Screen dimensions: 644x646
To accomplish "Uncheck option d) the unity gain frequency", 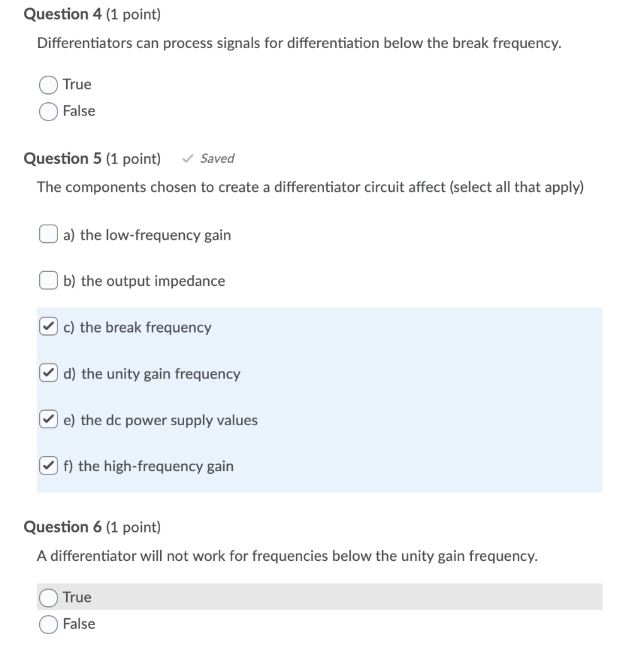I will click(x=47, y=372).
